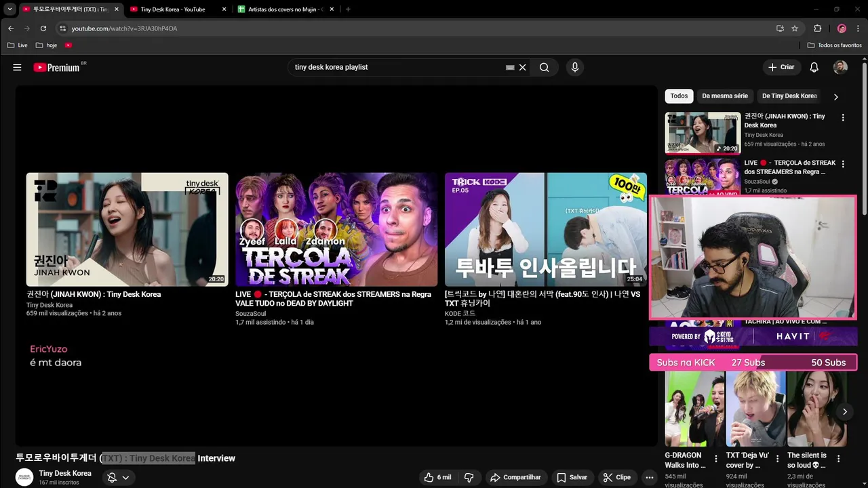This screenshot has width=868, height=488.
Task: Open options for the TXT 'Deja Vu' short
Action: [777, 459]
